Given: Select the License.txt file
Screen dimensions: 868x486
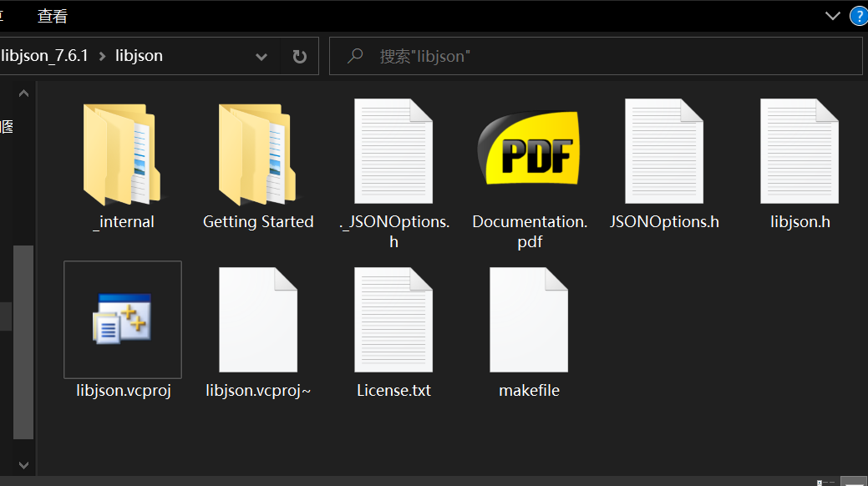Looking at the screenshot, I should pyautogui.click(x=393, y=320).
